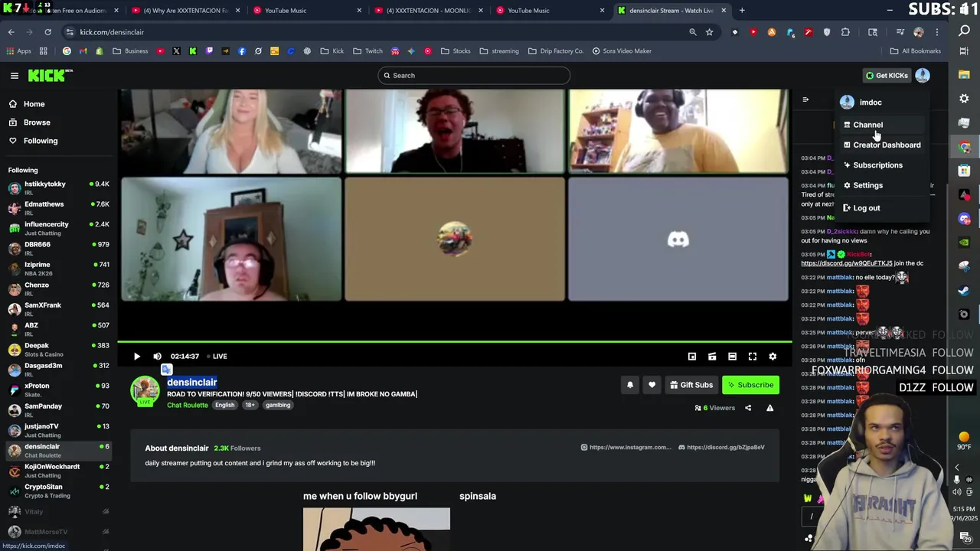Viewport: 980px width, 551px height.
Task: Open the Drip Factory Co. bookmarks folder
Action: [x=556, y=51]
